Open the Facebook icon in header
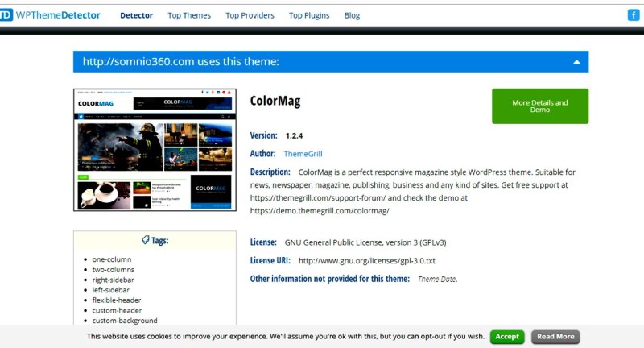This screenshot has height=348, width=644. tap(634, 15)
